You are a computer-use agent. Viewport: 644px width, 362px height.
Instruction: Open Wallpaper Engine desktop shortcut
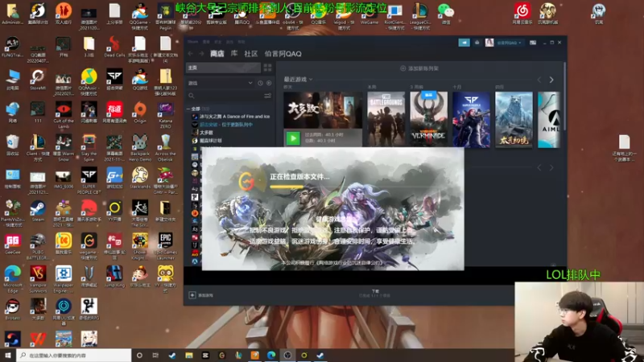pyautogui.click(x=64, y=279)
